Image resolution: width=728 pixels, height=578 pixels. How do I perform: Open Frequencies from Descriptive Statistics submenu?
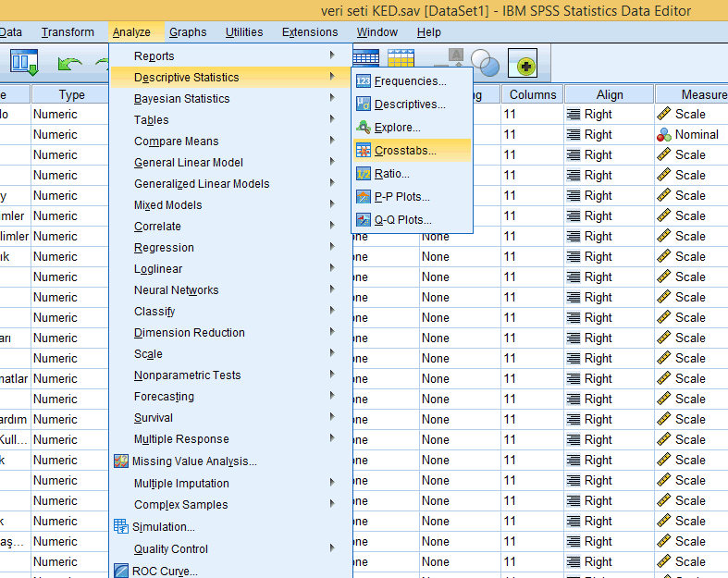click(x=410, y=81)
